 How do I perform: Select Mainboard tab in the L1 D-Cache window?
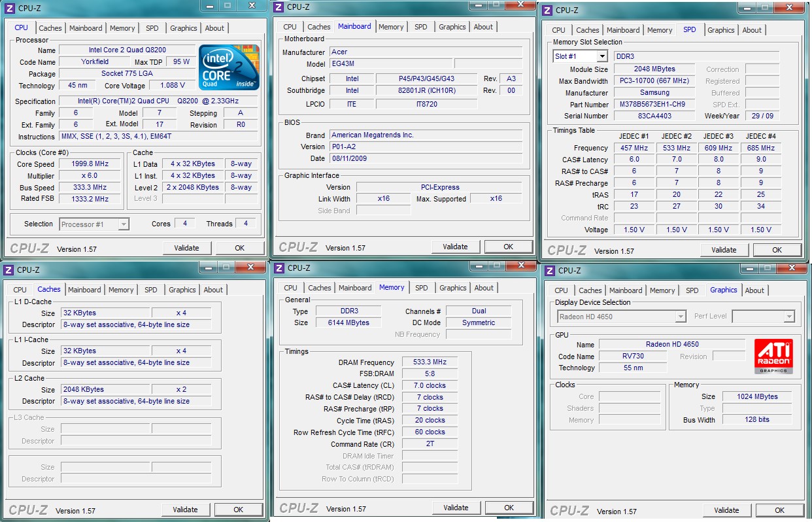(84, 290)
